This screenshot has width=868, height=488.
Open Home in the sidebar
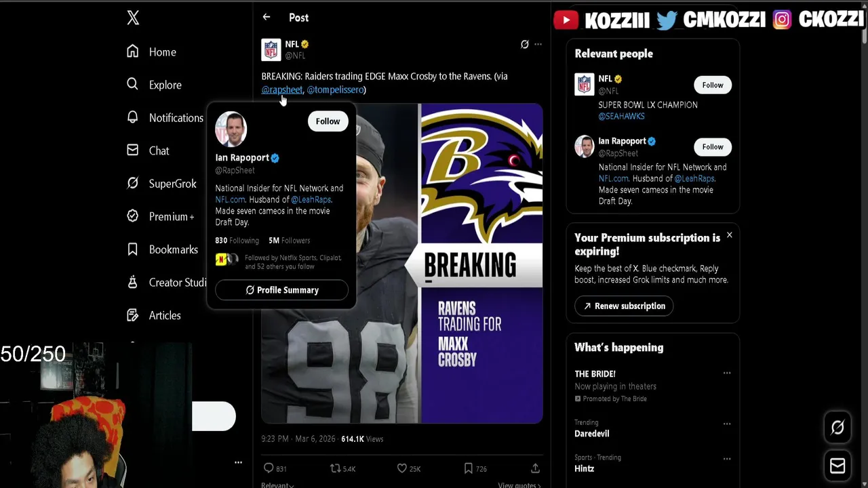click(151, 52)
